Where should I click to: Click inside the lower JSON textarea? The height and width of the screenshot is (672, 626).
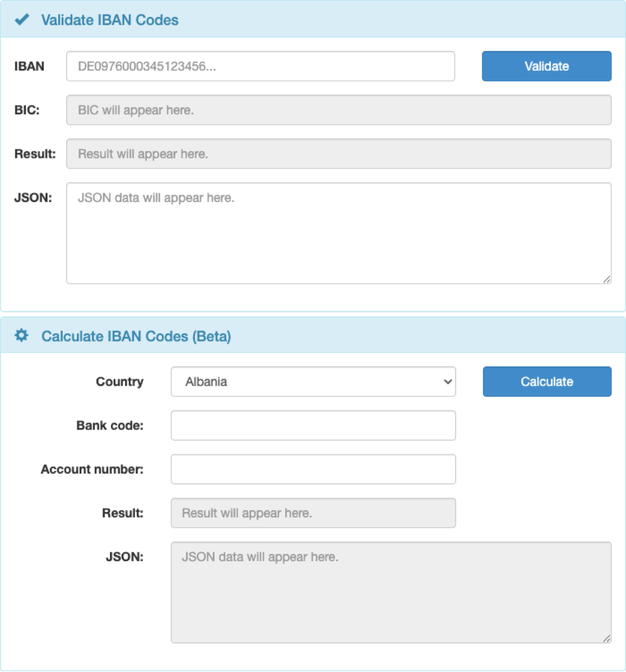pos(391,591)
